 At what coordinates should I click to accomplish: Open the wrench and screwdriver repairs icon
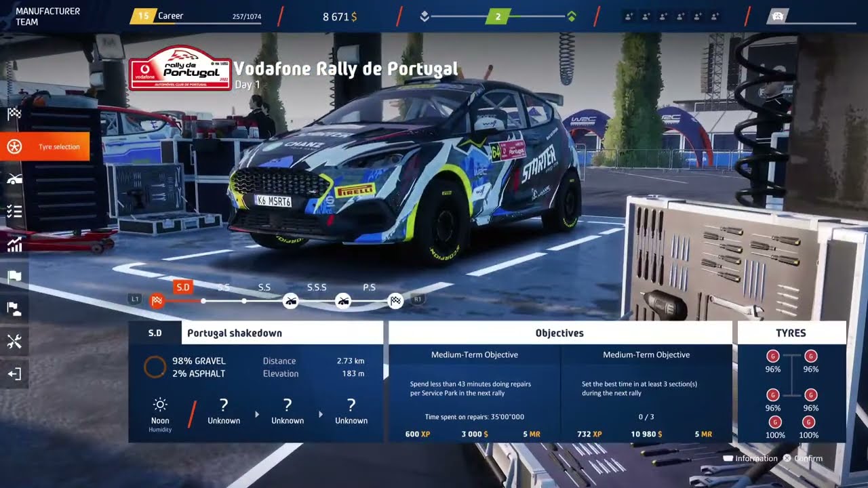pos(14,342)
